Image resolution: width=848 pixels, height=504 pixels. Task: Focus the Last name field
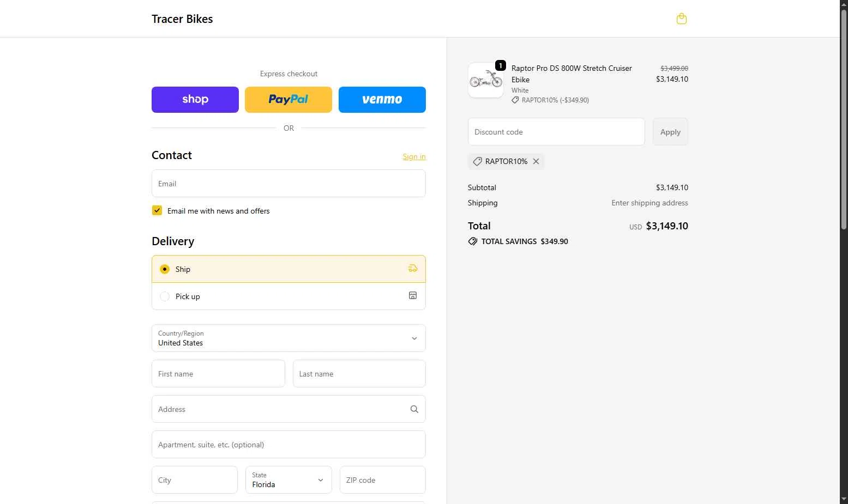(x=359, y=374)
